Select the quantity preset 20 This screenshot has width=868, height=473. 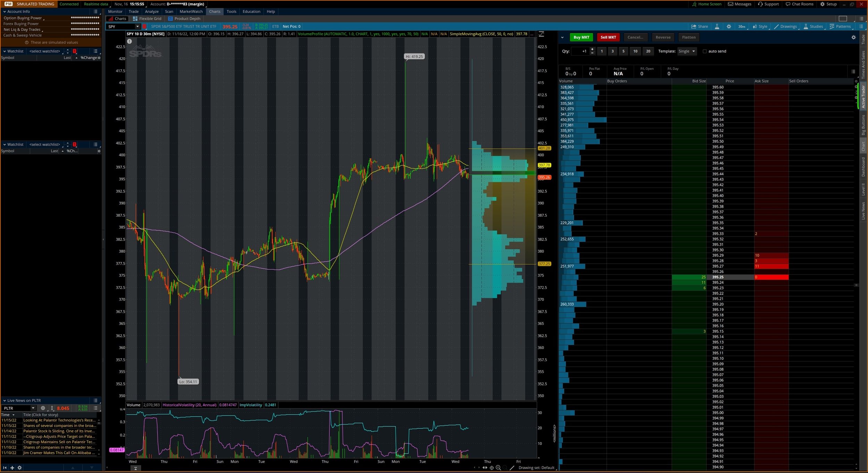coord(648,51)
